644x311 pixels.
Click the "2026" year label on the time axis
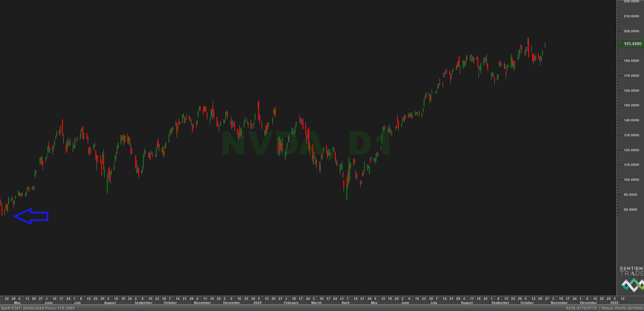coord(614,303)
